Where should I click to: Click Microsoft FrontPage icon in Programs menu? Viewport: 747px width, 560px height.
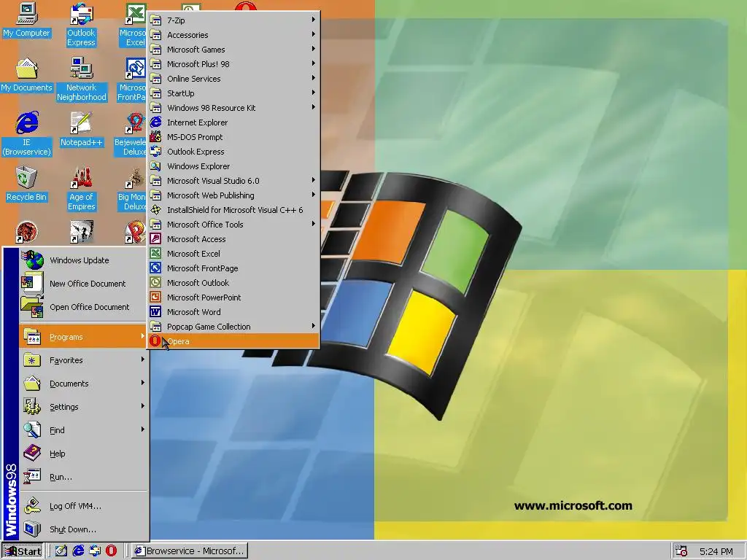(x=155, y=268)
